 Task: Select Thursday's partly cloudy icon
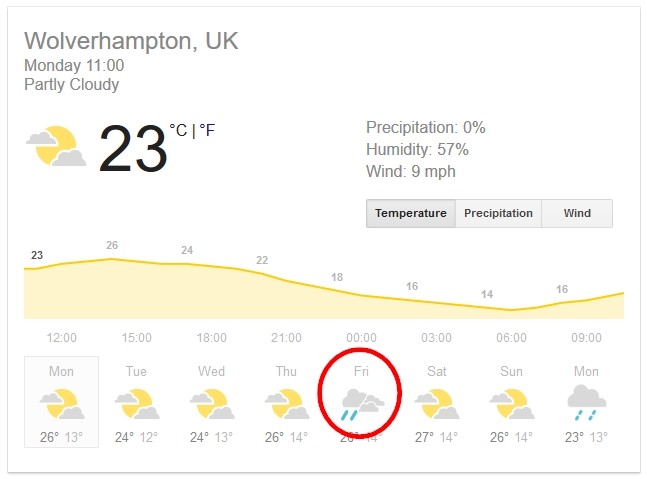287,404
